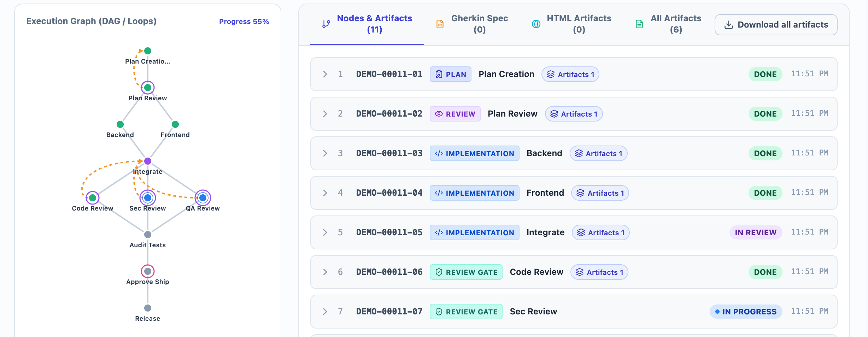Click the Backend node in the DAG
Viewport: 868px width, 337px height.
click(120, 124)
